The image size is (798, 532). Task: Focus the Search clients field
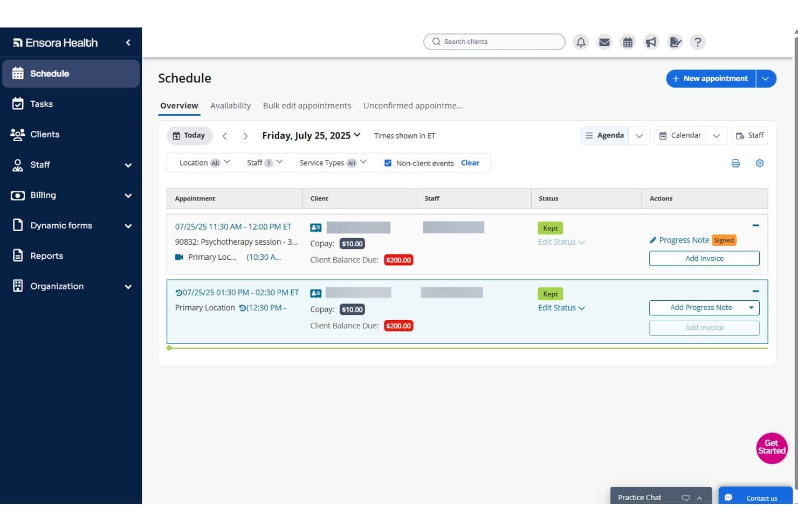pyautogui.click(x=494, y=42)
